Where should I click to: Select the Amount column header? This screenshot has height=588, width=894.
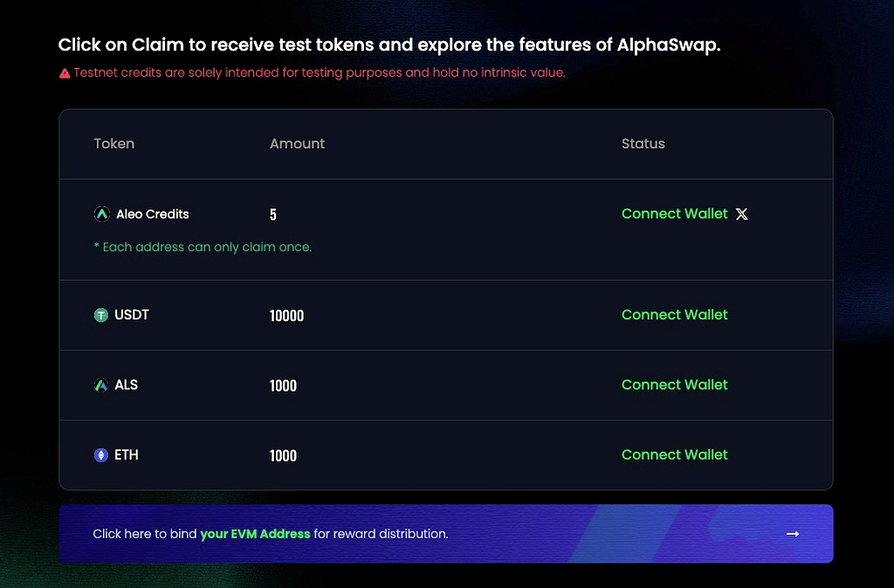tap(297, 144)
